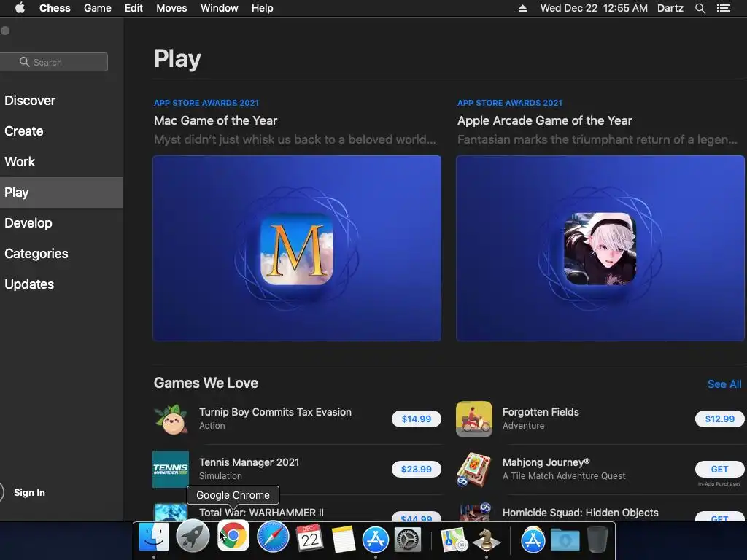Launch Launchpad rocket icon in dock
Screen dimensions: 747x560
tap(193, 536)
